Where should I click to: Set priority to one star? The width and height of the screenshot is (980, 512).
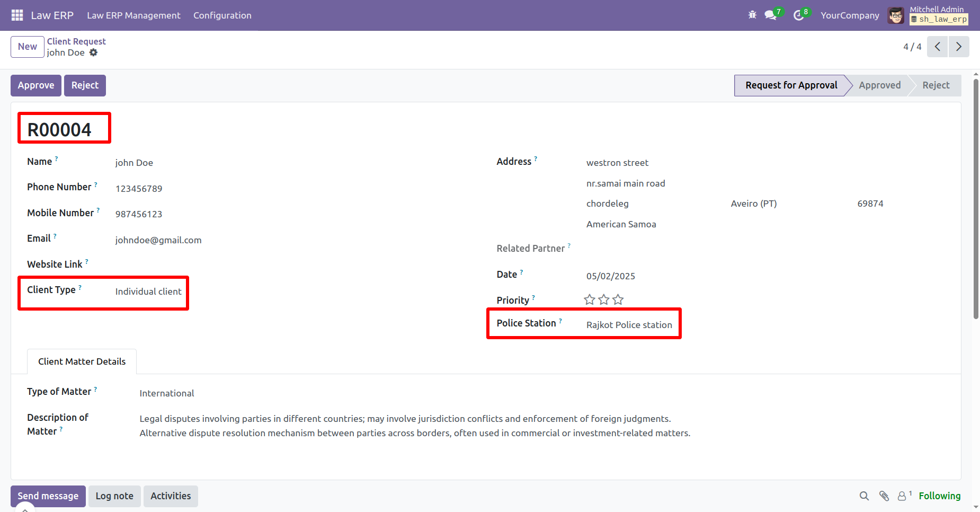590,300
